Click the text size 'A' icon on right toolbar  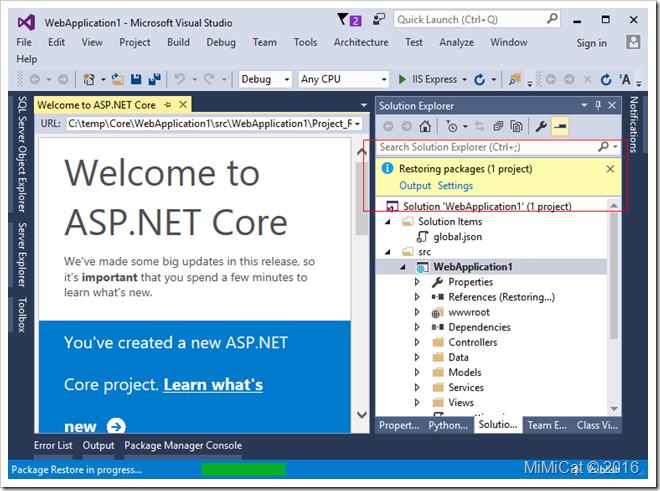[625, 79]
